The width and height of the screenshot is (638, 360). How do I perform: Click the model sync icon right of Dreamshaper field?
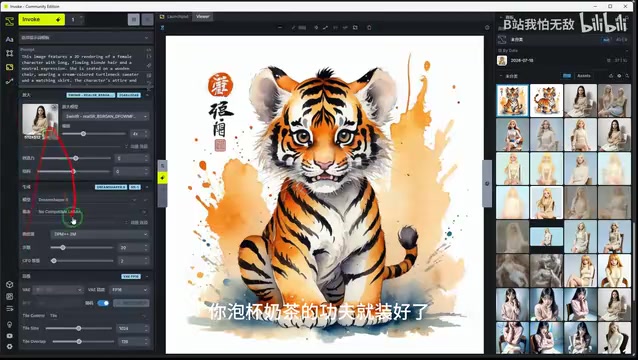tap(146, 200)
